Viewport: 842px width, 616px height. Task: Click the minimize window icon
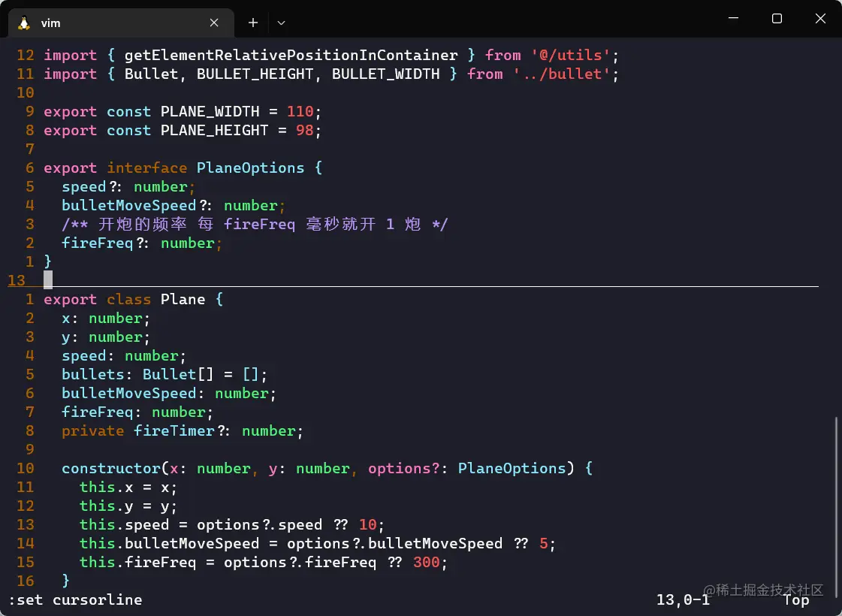[733, 19]
